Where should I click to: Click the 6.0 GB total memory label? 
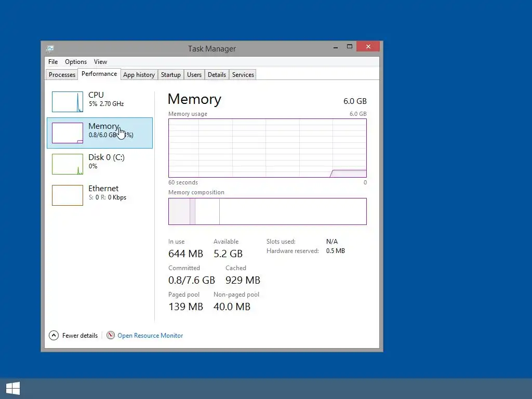click(355, 101)
